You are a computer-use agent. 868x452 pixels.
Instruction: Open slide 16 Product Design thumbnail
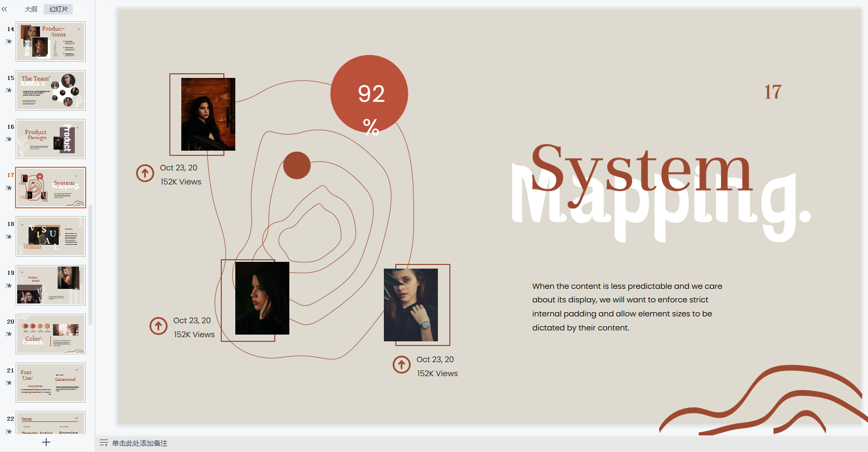tap(50, 139)
